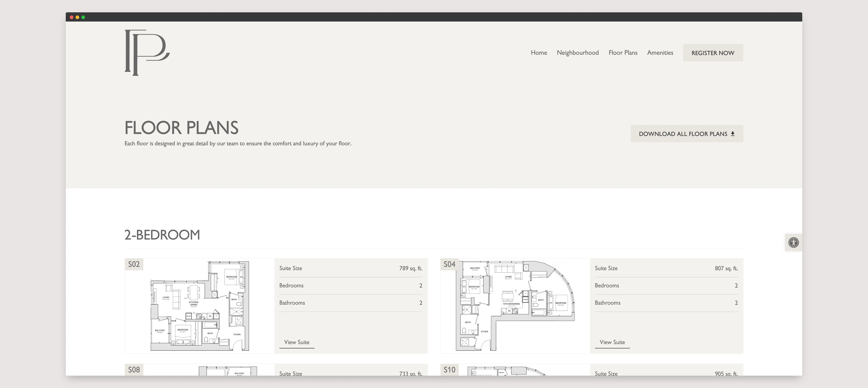Open the accessibility widget icon
Image resolution: width=868 pixels, height=388 pixels.
tap(793, 242)
